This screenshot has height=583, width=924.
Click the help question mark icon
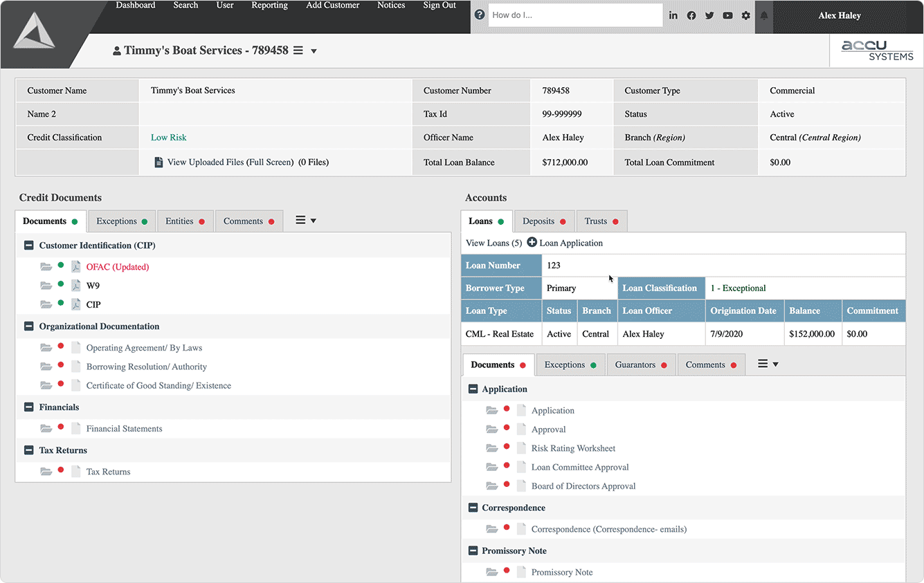tap(480, 15)
